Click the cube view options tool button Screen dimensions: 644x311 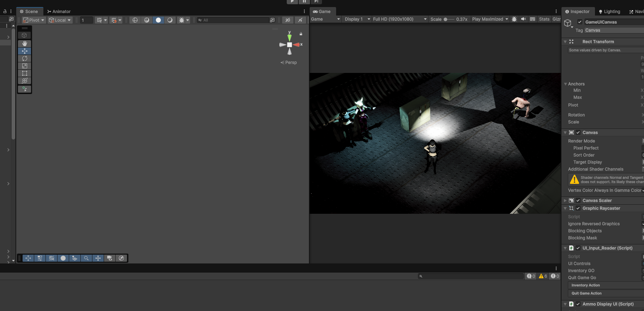pyautogui.click(x=24, y=35)
